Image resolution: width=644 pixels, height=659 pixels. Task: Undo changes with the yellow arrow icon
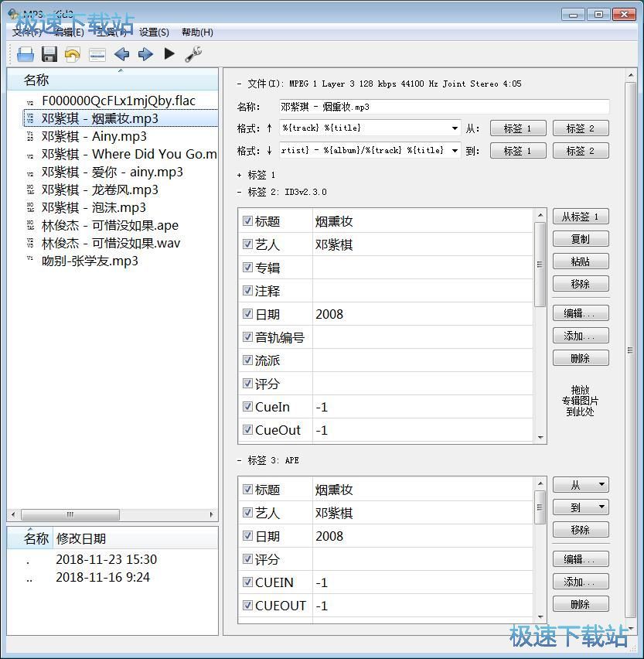pos(72,53)
